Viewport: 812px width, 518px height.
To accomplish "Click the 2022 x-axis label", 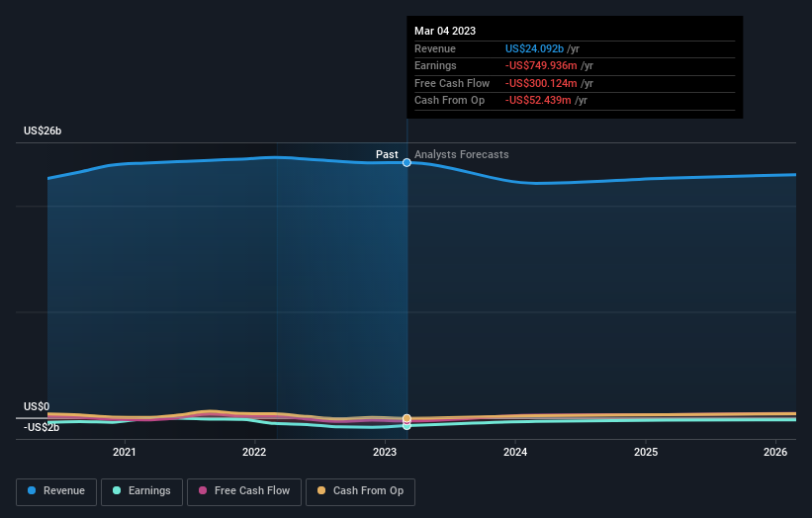I will (254, 453).
